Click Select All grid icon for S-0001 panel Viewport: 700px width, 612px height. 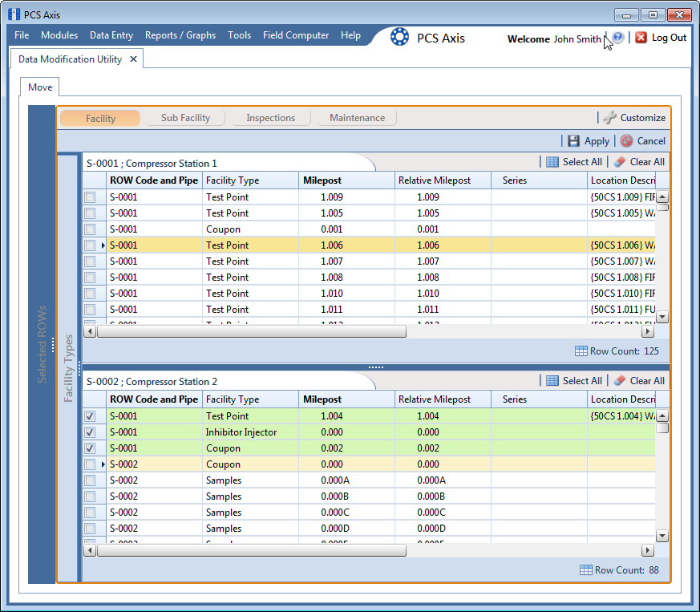tap(552, 162)
